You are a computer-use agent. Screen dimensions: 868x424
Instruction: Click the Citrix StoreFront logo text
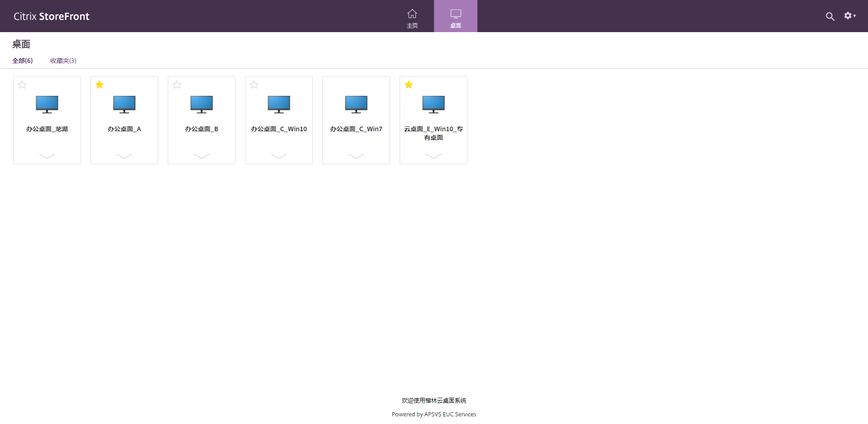51,16
